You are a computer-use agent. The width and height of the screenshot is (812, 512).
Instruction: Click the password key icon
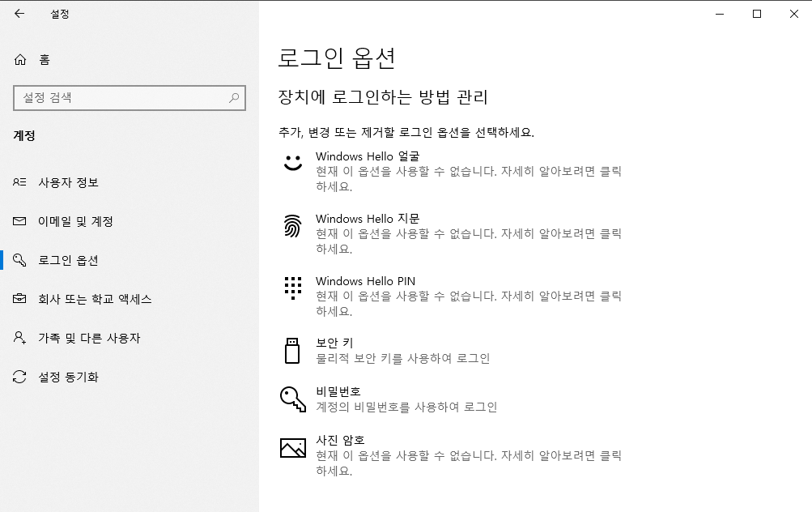(292, 399)
